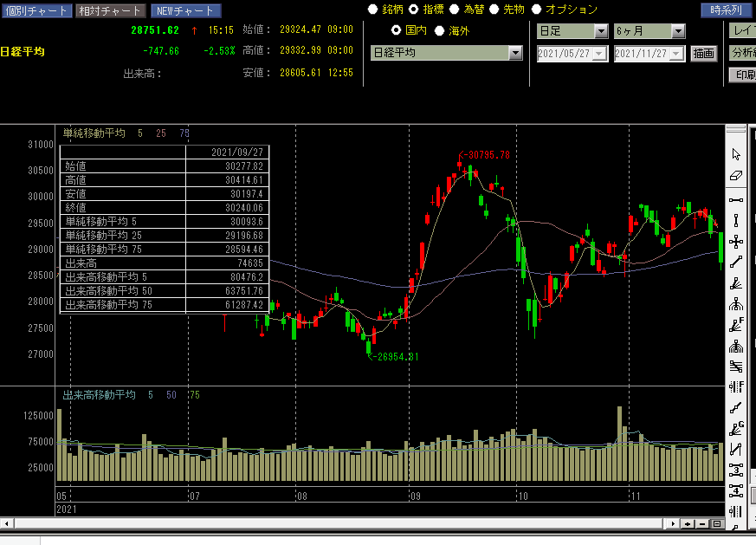Switch to 個別チャート tab
The height and width of the screenshot is (545, 756).
coord(35,10)
